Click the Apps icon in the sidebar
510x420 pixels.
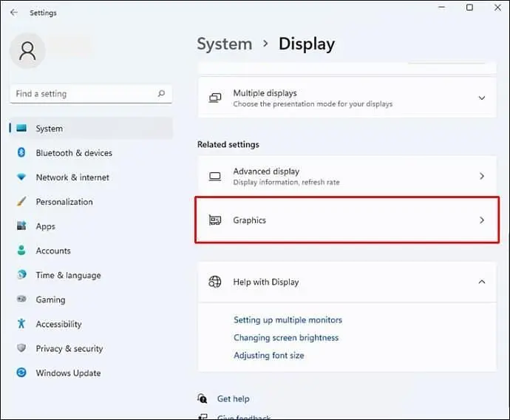[21, 226]
